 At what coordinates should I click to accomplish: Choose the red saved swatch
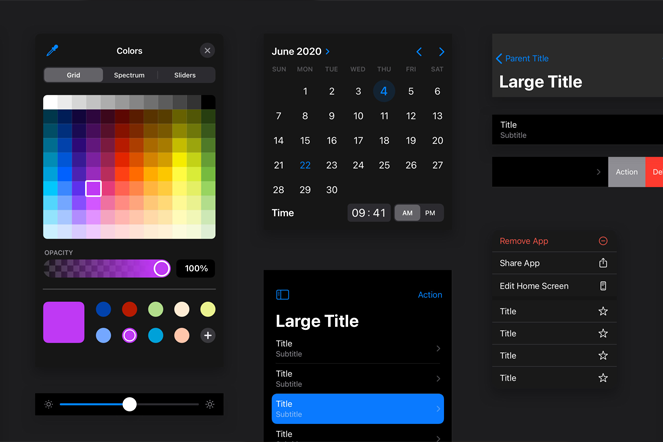129,309
